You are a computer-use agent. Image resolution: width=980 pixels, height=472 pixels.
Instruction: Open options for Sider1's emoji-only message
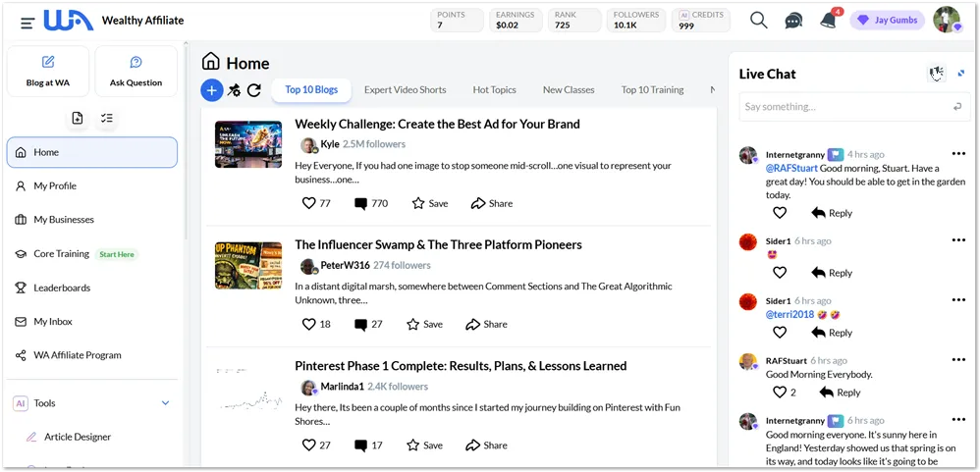tap(958, 240)
